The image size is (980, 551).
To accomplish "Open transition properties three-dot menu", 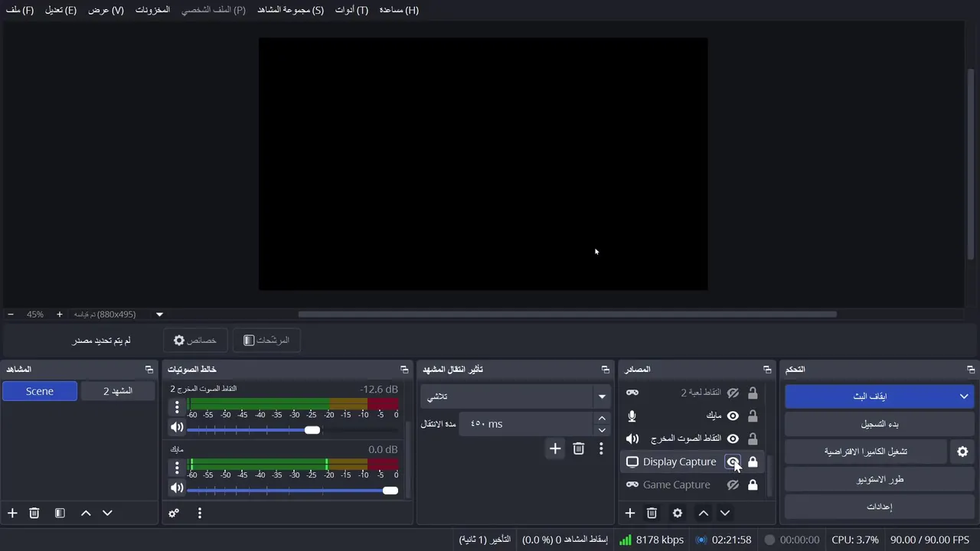I will pyautogui.click(x=601, y=448).
